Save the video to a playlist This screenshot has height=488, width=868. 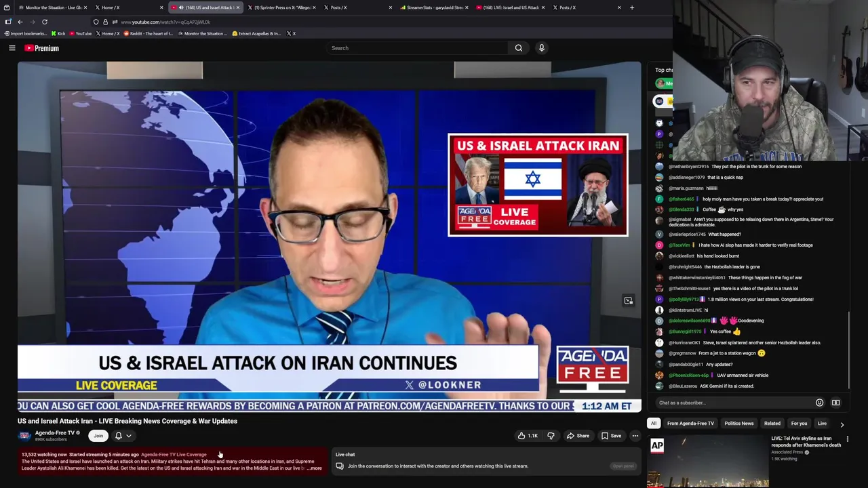[611, 436]
